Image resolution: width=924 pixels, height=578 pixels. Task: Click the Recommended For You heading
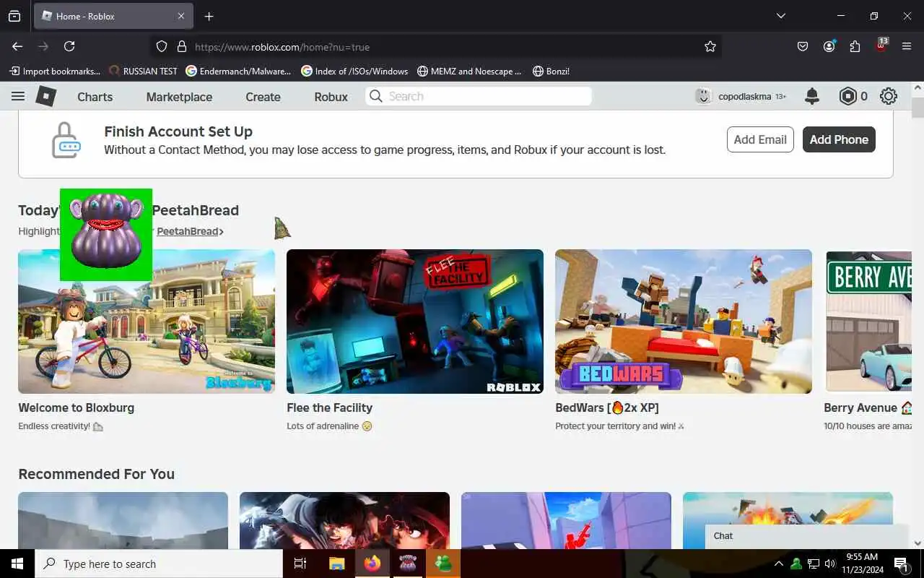point(96,474)
